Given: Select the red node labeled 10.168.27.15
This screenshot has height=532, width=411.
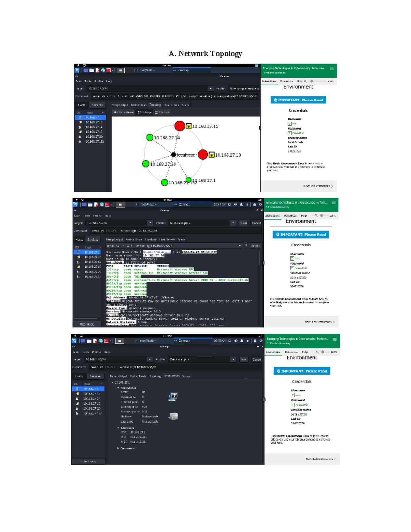Looking at the screenshot, I should [x=180, y=126].
